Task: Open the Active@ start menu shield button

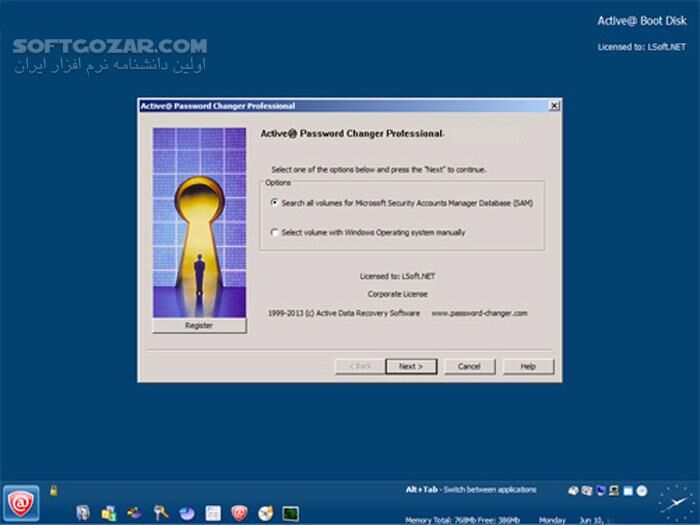Action: coord(20,502)
